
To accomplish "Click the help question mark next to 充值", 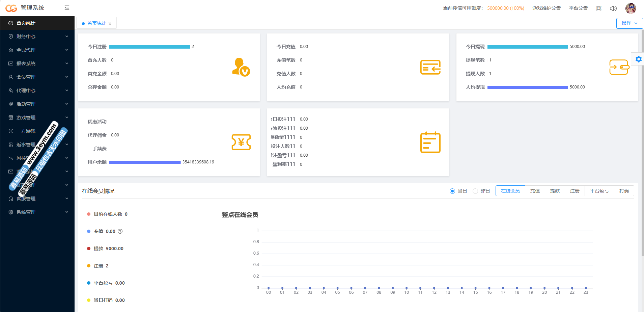I will coord(120,231).
